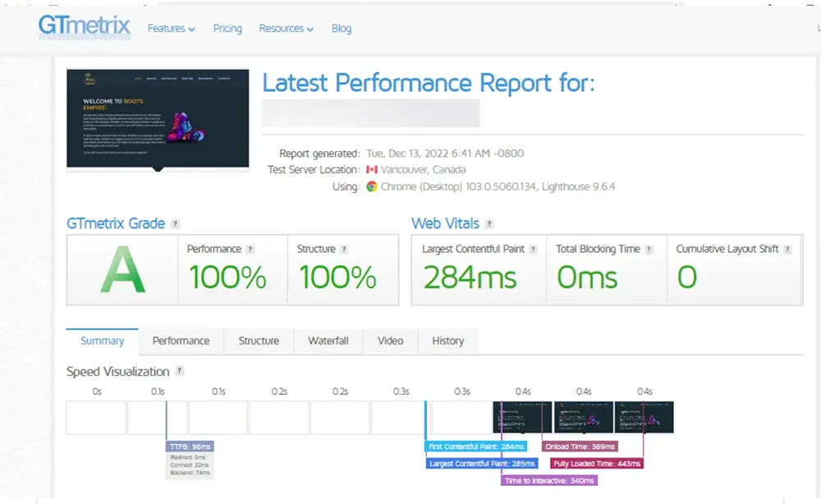Click help icon beside Web Vitals heading
Screen dimensions: 821x504
489,224
